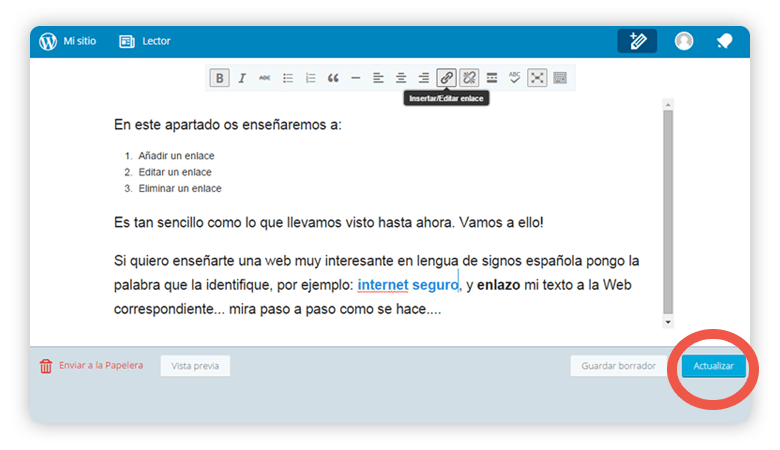
Task: Toggle the toolbar kitchen sink icon
Action: point(560,78)
